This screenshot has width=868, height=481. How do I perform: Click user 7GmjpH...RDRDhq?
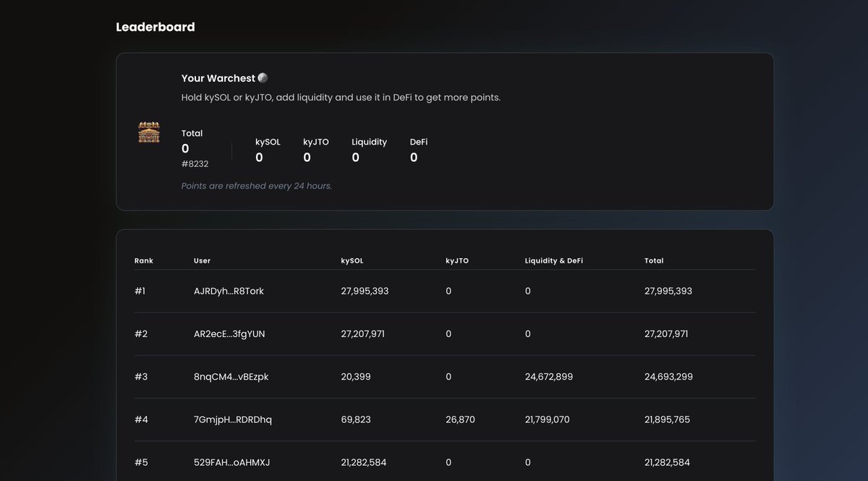(233, 420)
